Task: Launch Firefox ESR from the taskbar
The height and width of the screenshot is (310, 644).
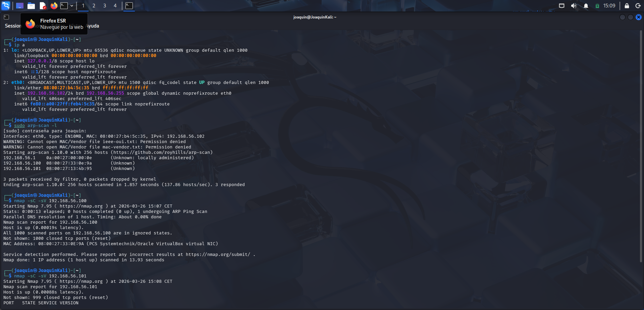Action: click(x=54, y=5)
